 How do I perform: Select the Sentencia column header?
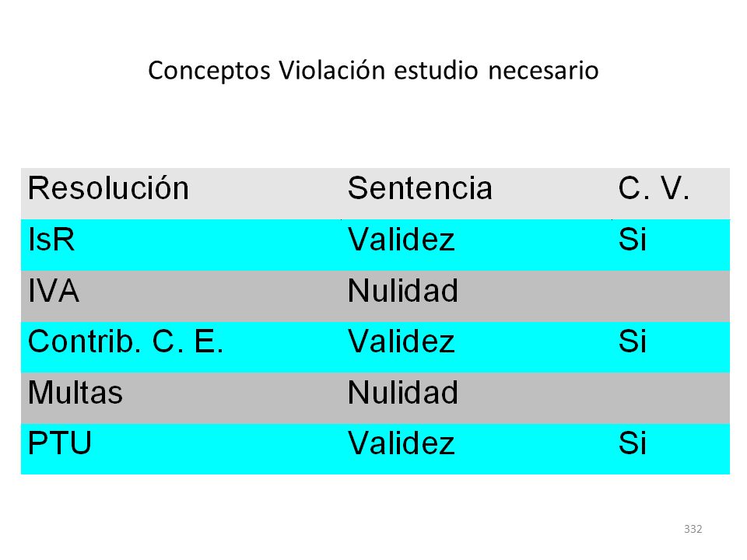coord(419,188)
